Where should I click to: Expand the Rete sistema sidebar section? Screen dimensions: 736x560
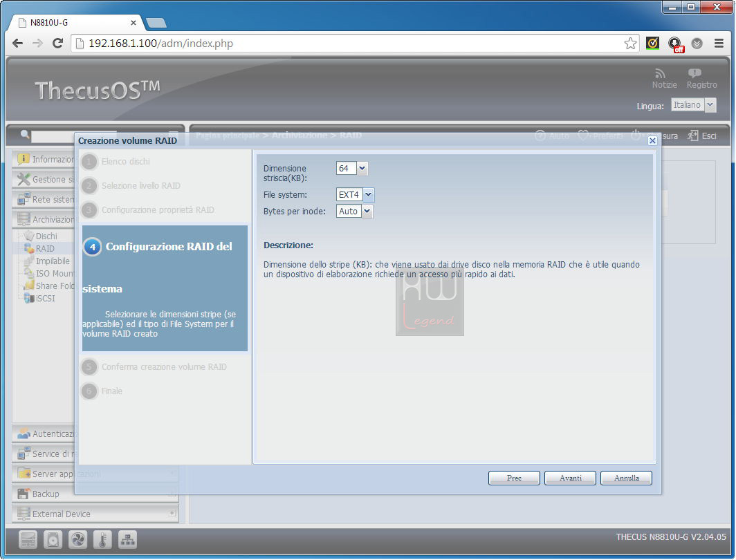[x=44, y=200]
